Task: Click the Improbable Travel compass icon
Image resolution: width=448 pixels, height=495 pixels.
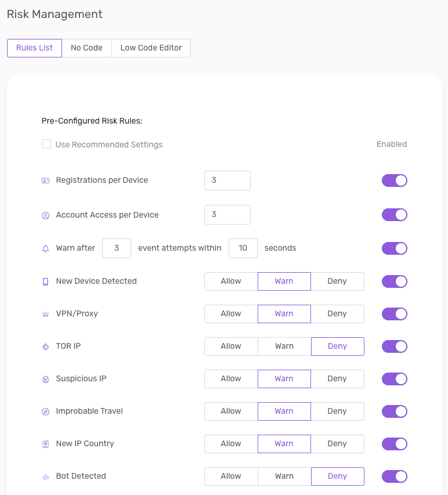Action: pyautogui.click(x=45, y=411)
